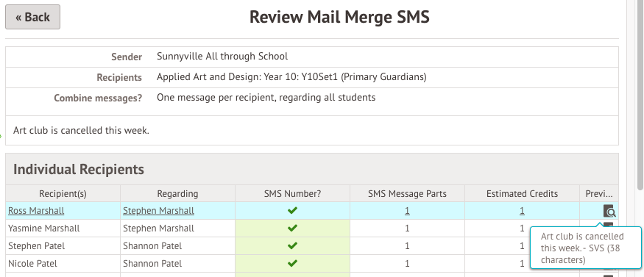Open Ross Marshall recipient link
This screenshot has width=644, height=277.
[x=36, y=211]
